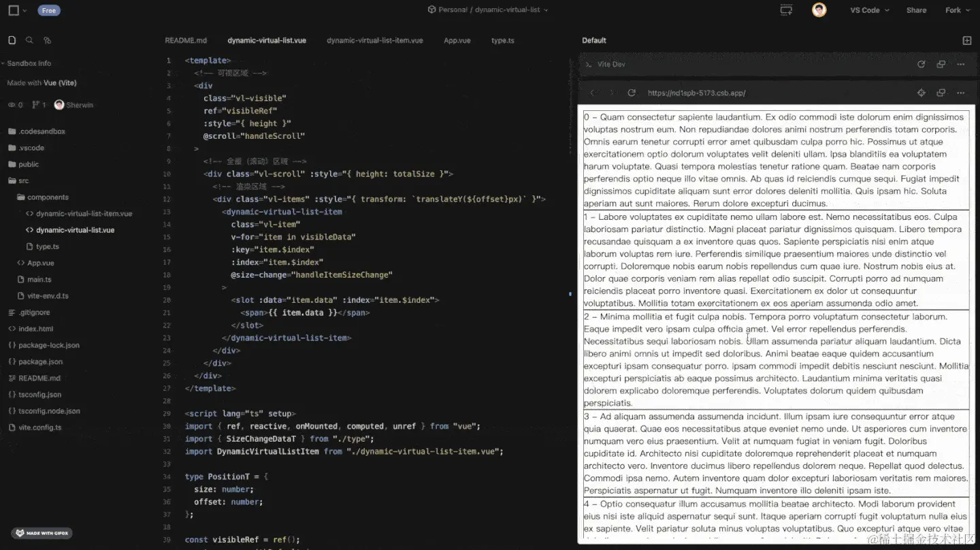Screen dimensions: 980x550
Task: Click the add panel plus icon
Action: (x=967, y=40)
